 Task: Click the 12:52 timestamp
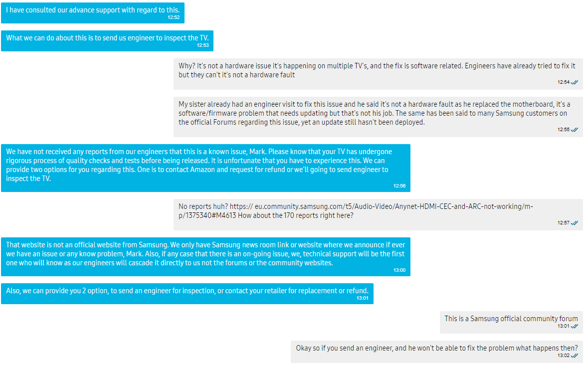click(174, 17)
